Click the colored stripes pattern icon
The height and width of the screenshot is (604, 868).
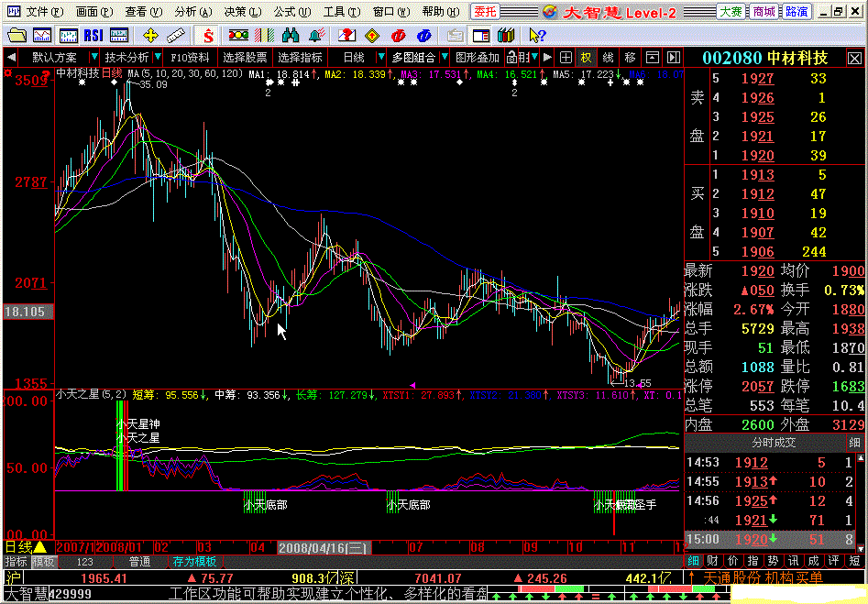(265, 36)
